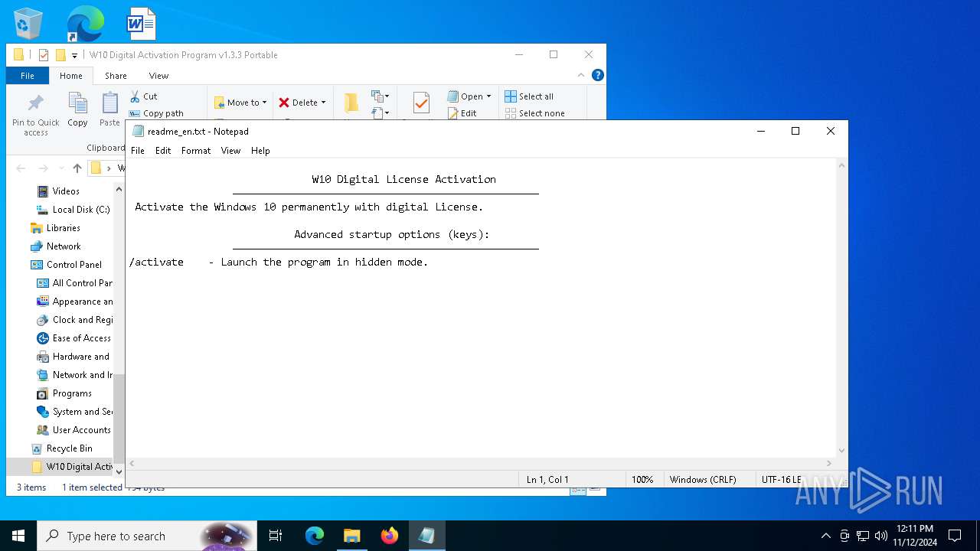Open Firefox from the taskbar
The height and width of the screenshot is (551, 980).
pos(390,536)
